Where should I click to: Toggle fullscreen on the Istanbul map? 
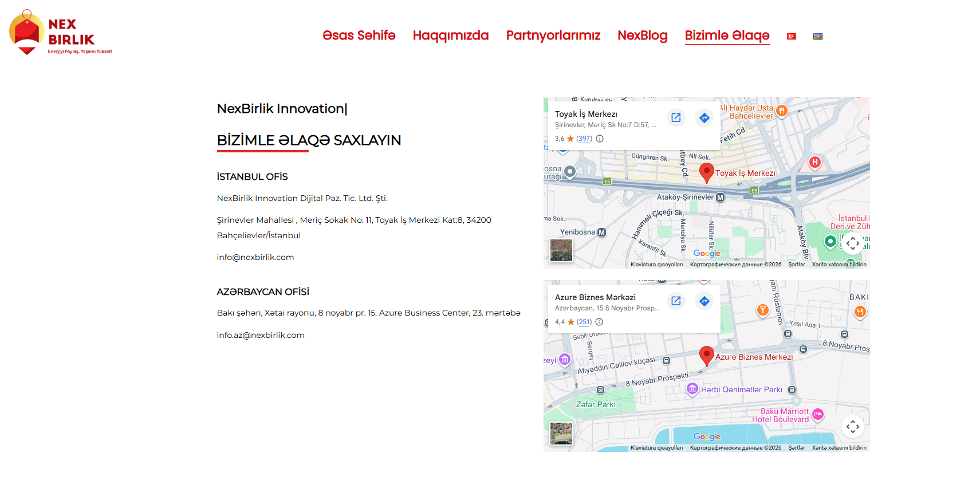[x=852, y=243]
